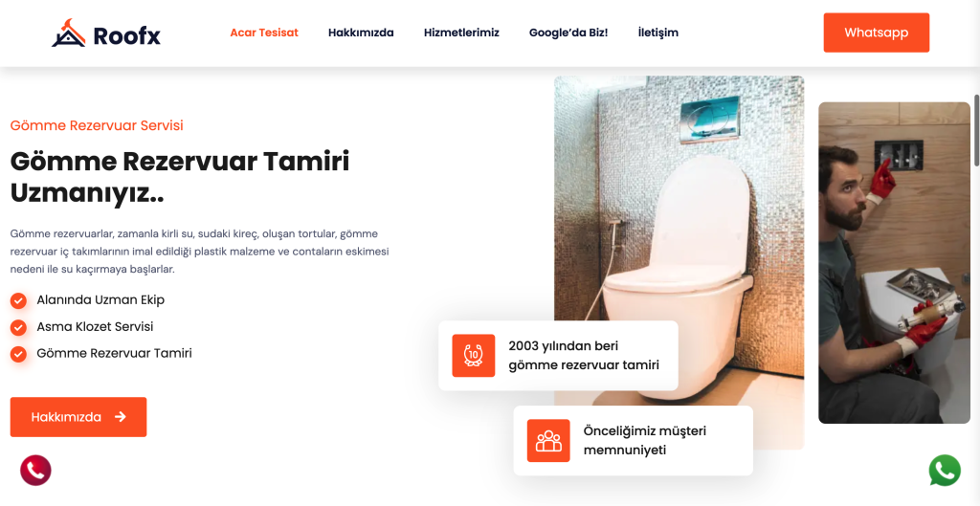The width and height of the screenshot is (980, 506).
Task: Click checkmark beside Asma Klozet Servisi
Action: click(x=19, y=327)
